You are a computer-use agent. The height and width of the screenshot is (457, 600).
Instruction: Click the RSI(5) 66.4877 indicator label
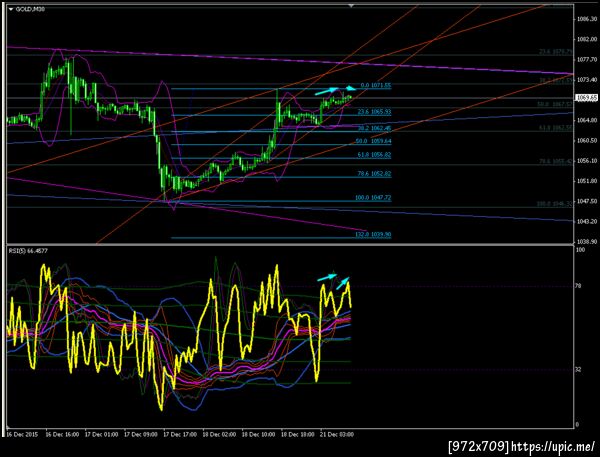[x=28, y=251]
